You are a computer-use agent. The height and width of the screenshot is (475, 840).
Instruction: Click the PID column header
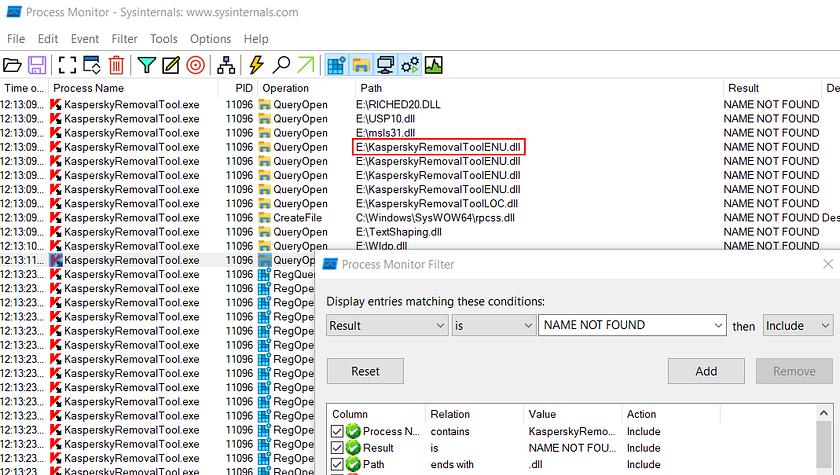(237, 88)
